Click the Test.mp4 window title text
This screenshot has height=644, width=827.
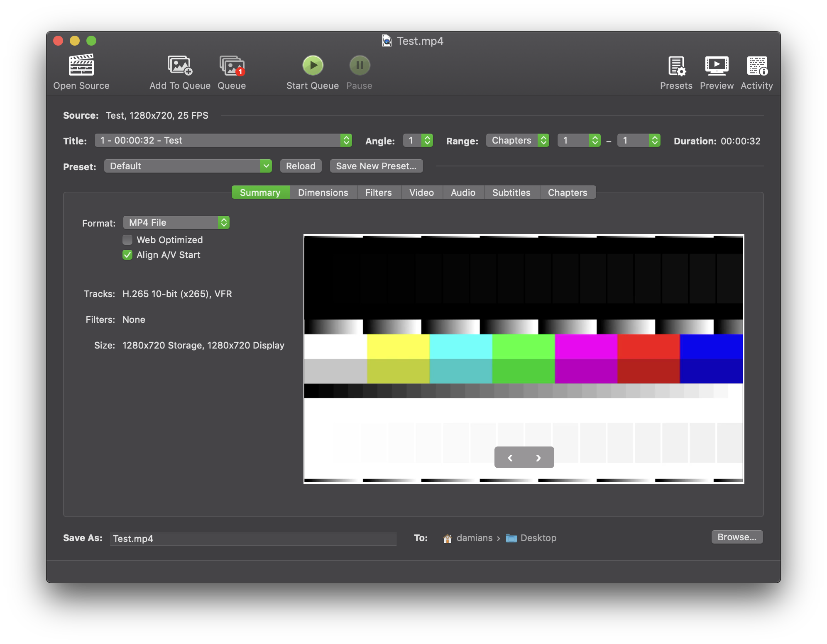click(420, 41)
